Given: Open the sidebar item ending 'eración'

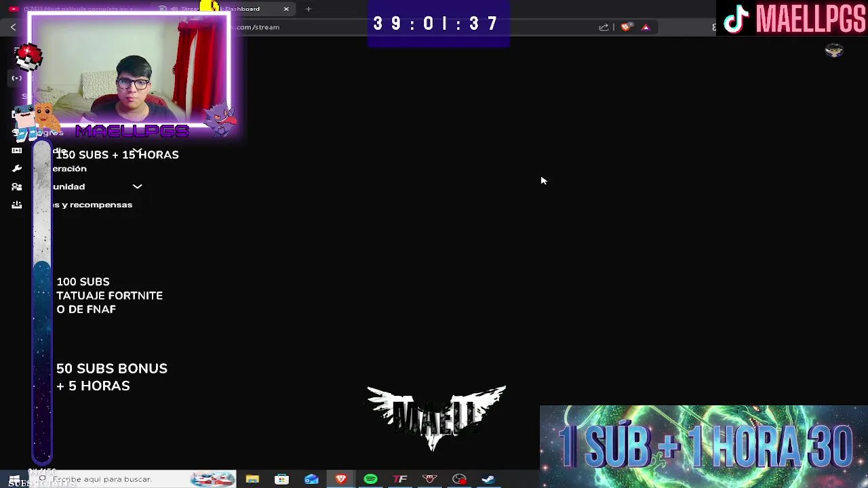Looking at the screenshot, I should tap(70, 168).
